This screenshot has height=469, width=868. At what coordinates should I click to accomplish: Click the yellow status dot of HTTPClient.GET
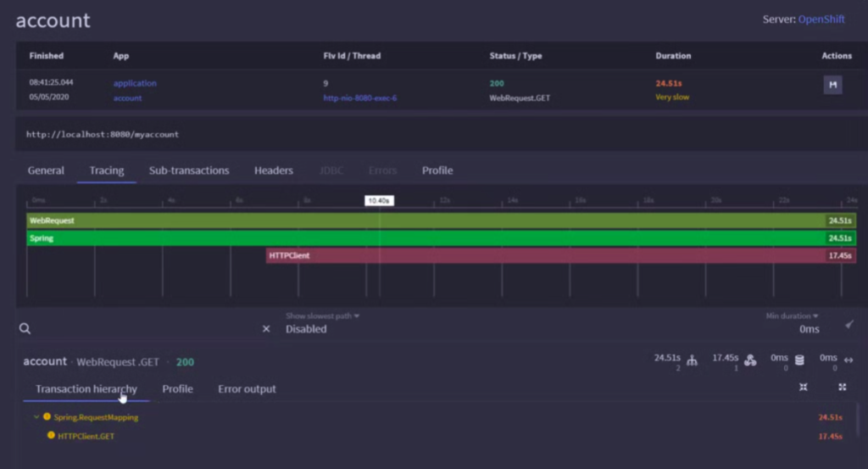[x=51, y=435]
